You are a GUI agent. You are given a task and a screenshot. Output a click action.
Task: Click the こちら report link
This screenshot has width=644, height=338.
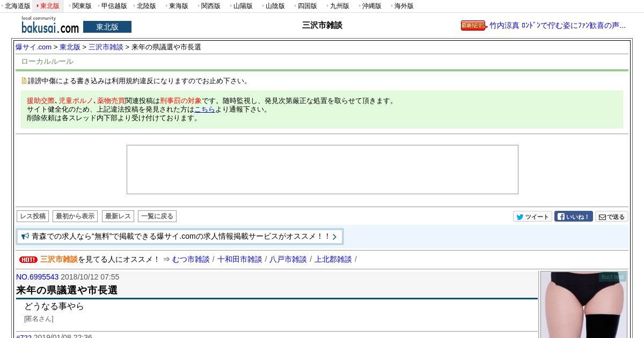pos(204,109)
